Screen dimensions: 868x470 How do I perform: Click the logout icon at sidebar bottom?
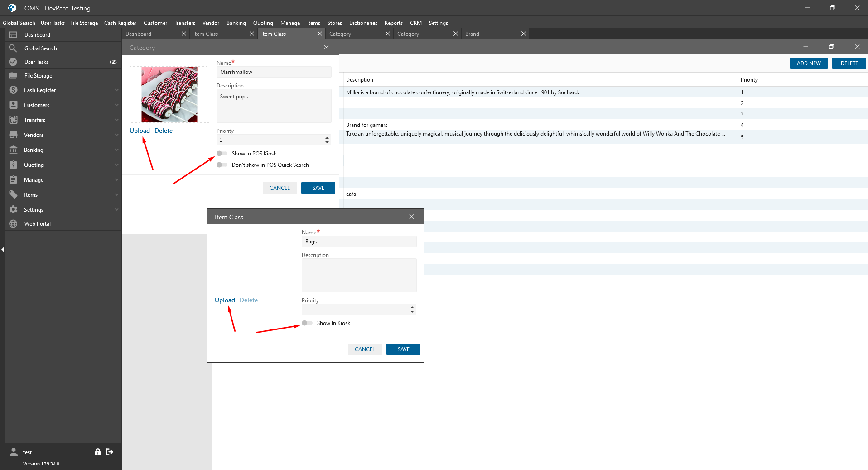click(x=110, y=452)
